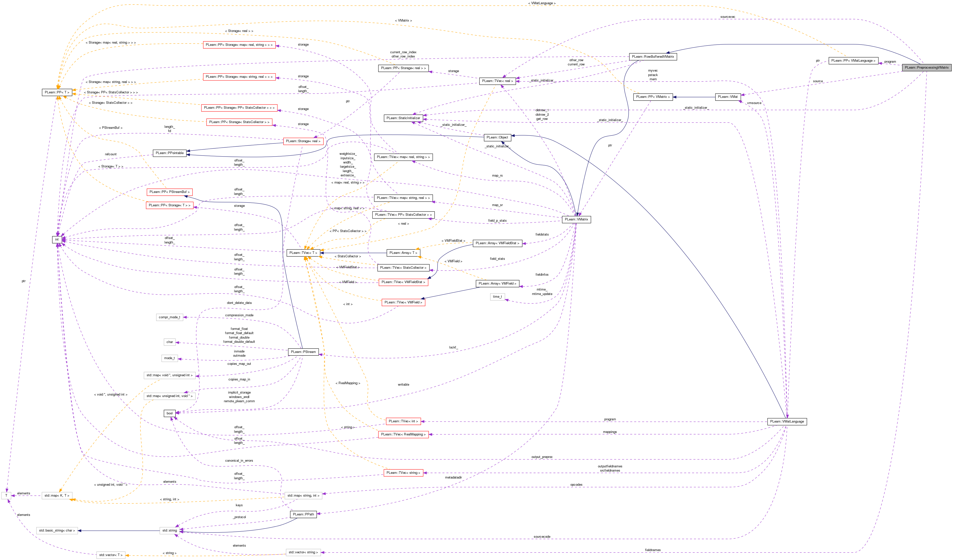Open PP< Storage< PP< StatsCollector > > > node
The width and height of the screenshot is (953, 560).
pyautogui.click(x=239, y=108)
